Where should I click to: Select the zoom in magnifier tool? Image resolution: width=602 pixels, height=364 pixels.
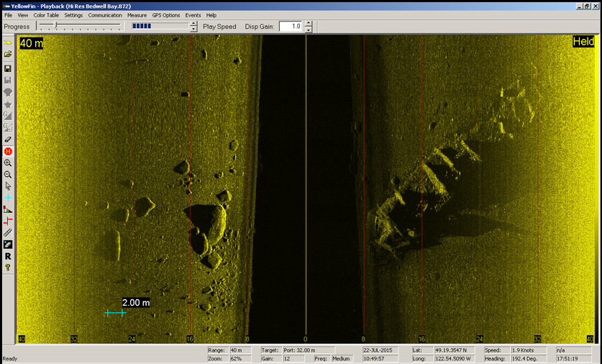coord(8,163)
